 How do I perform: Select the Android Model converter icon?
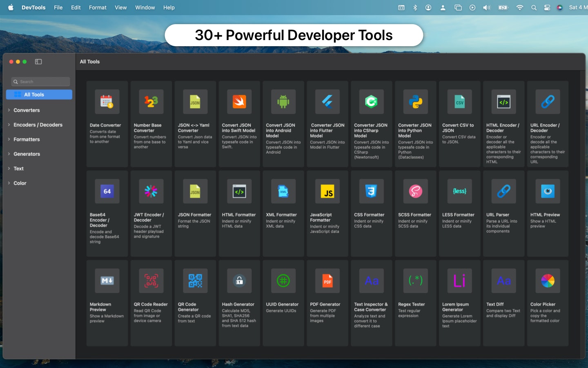(x=283, y=101)
